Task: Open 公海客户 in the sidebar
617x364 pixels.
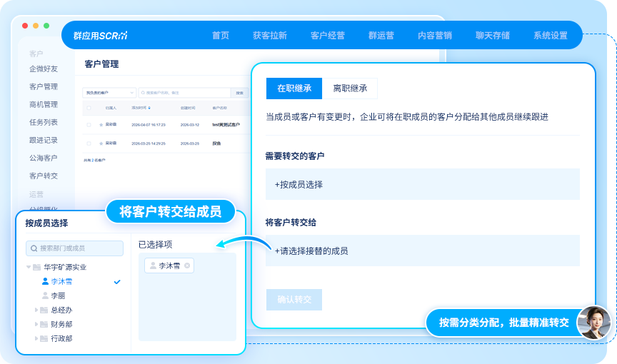Action: click(44, 158)
